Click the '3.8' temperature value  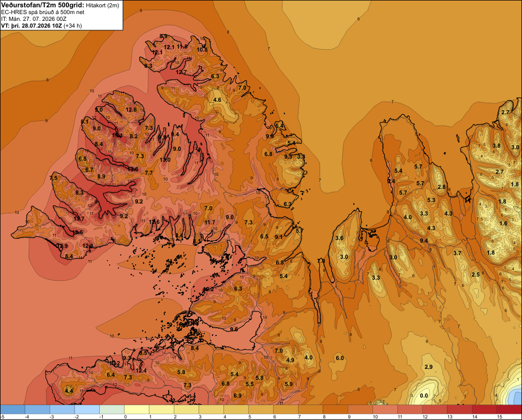point(496,146)
